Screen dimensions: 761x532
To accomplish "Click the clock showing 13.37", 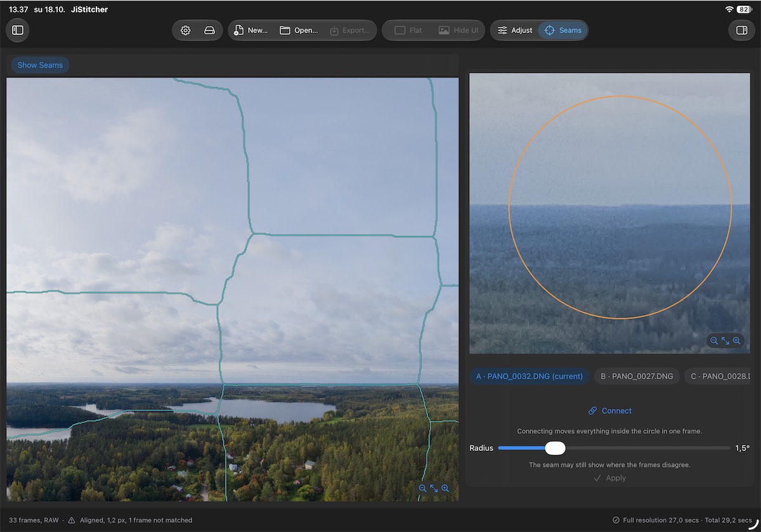I will (x=18, y=10).
